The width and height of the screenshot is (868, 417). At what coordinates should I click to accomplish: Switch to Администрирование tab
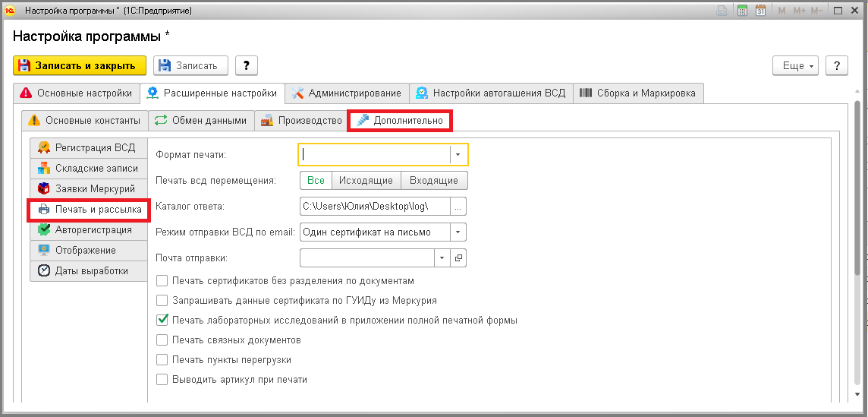click(347, 93)
